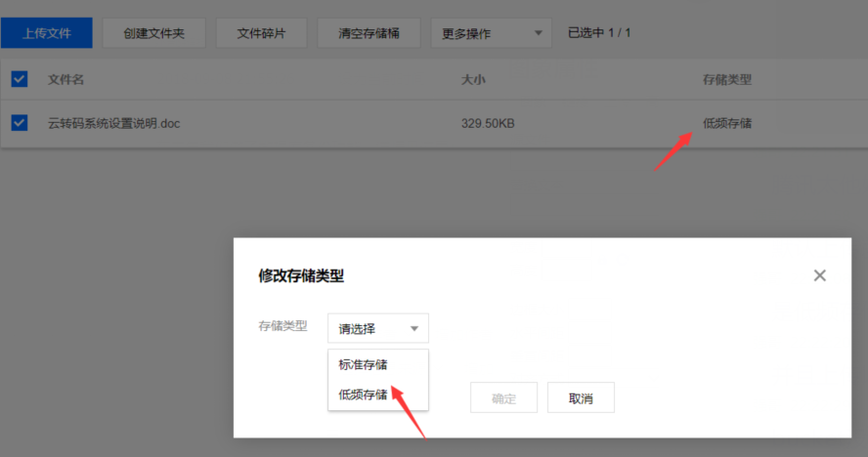Click the 文件名 column header
The image size is (868, 457).
tap(65, 79)
